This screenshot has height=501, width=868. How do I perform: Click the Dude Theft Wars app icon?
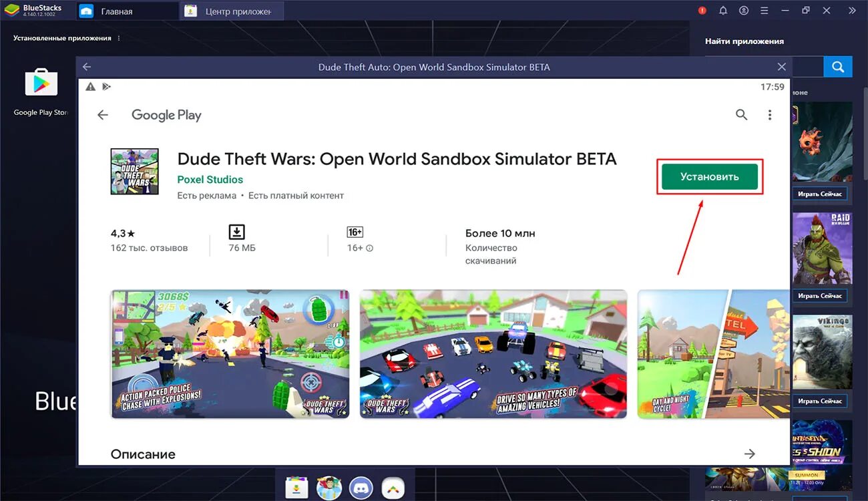point(134,172)
